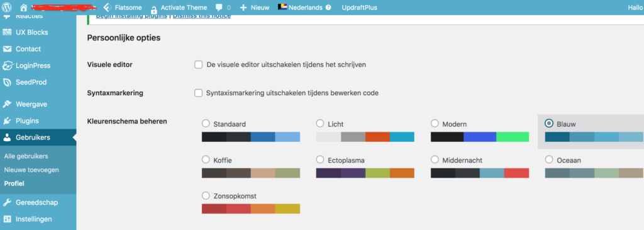Disable the visual editor checkbox
Viewport: 644px width, 230px height.
point(198,65)
